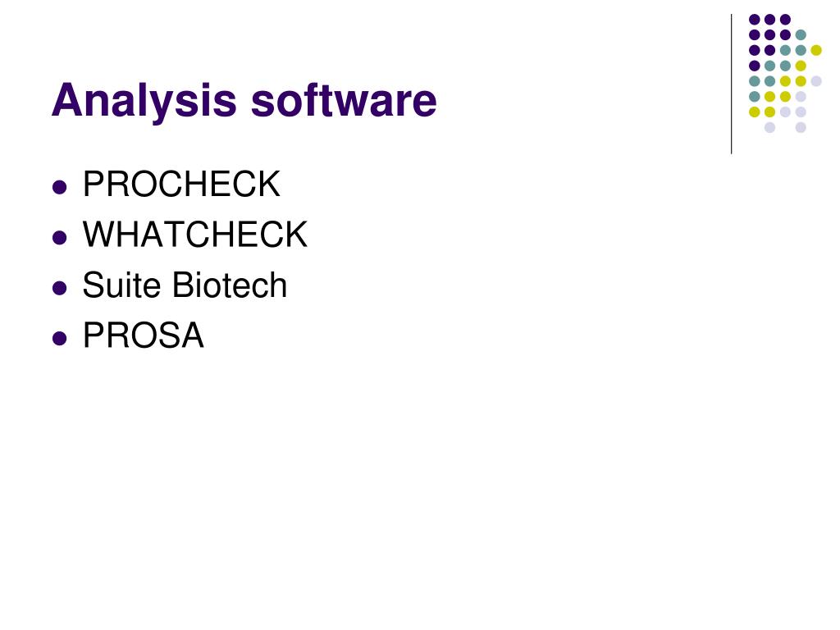Click the decorative dot pattern graphic
The image size is (840, 630).
point(785,73)
